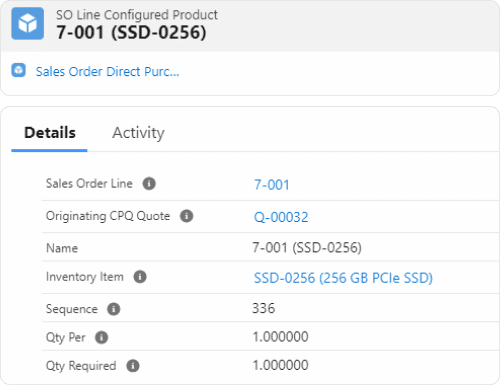
Task: Click the Sequence value 336
Action: pos(264,308)
